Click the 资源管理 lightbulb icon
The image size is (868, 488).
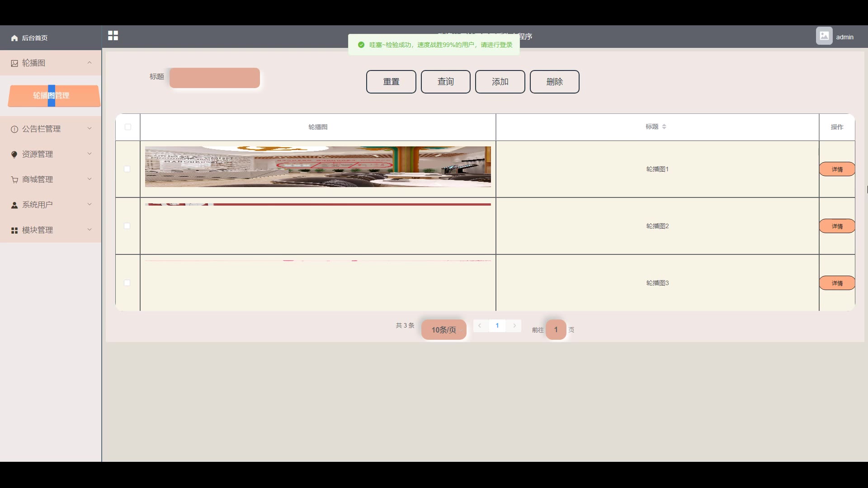[14, 155]
